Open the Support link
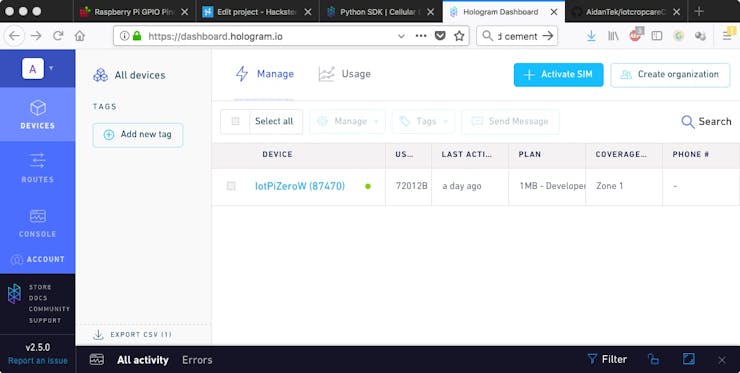 pyautogui.click(x=45, y=320)
